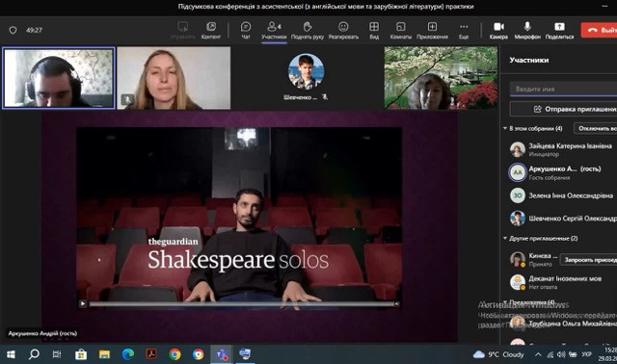This screenshot has width=617, height=364.
Task: Click the AA avatar of Аркушенко
Action: pyautogui.click(x=518, y=172)
